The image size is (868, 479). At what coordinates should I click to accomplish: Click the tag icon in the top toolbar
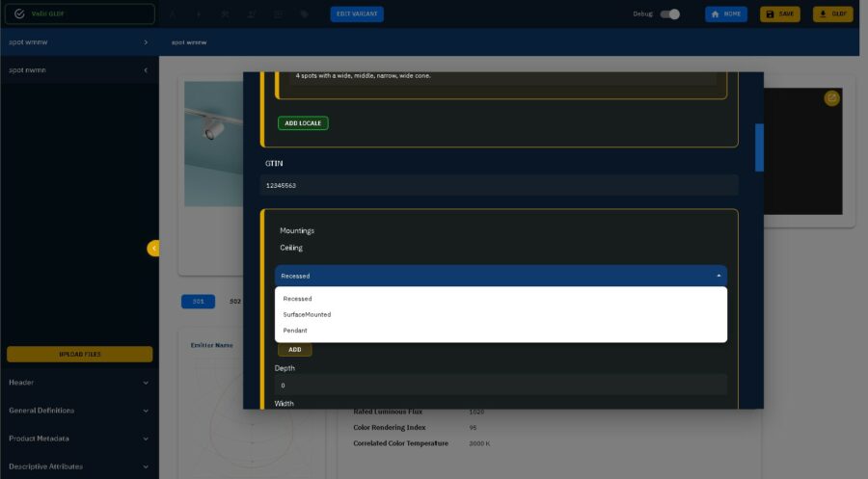tap(304, 14)
